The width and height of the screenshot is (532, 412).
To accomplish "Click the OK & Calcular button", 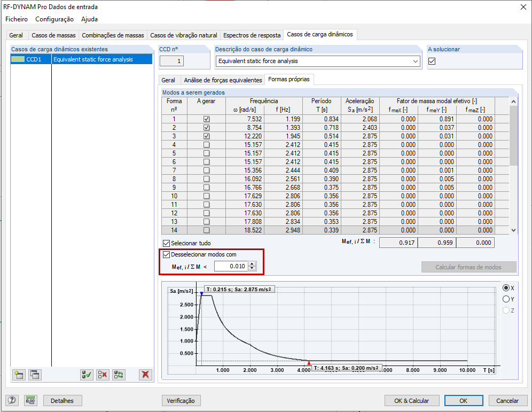I will coord(412,401).
